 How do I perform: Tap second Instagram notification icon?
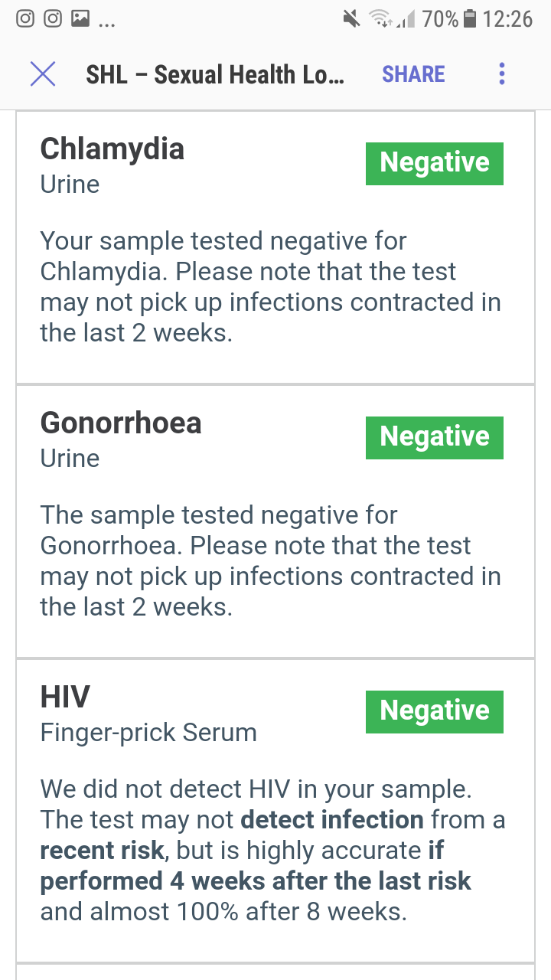point(53,18)
